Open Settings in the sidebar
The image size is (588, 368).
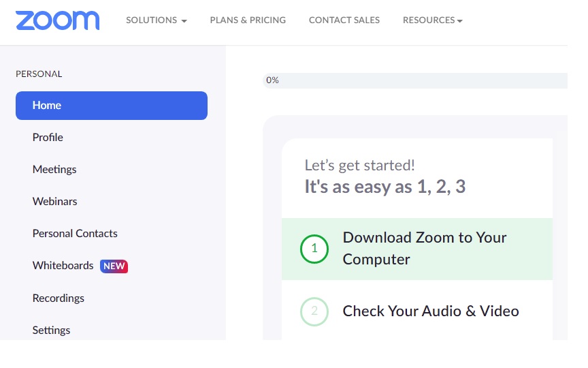(x=51, y=330)
